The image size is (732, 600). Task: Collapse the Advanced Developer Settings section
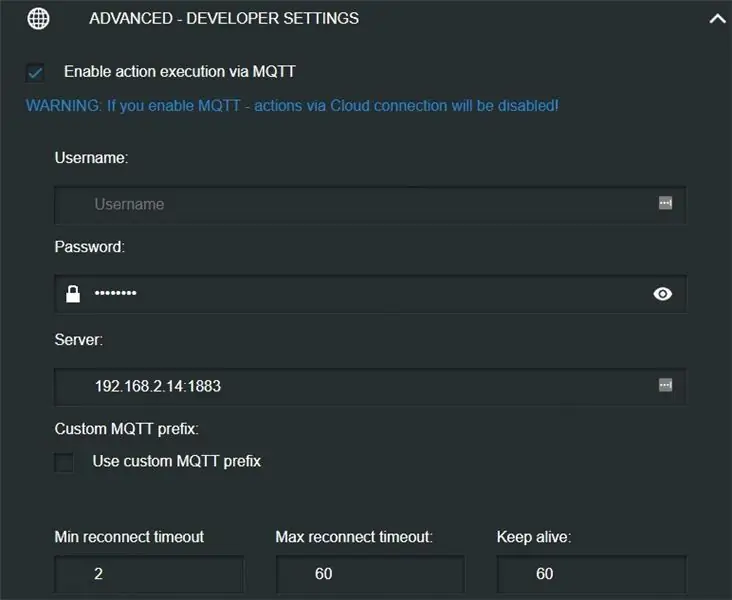coord(718,19)
